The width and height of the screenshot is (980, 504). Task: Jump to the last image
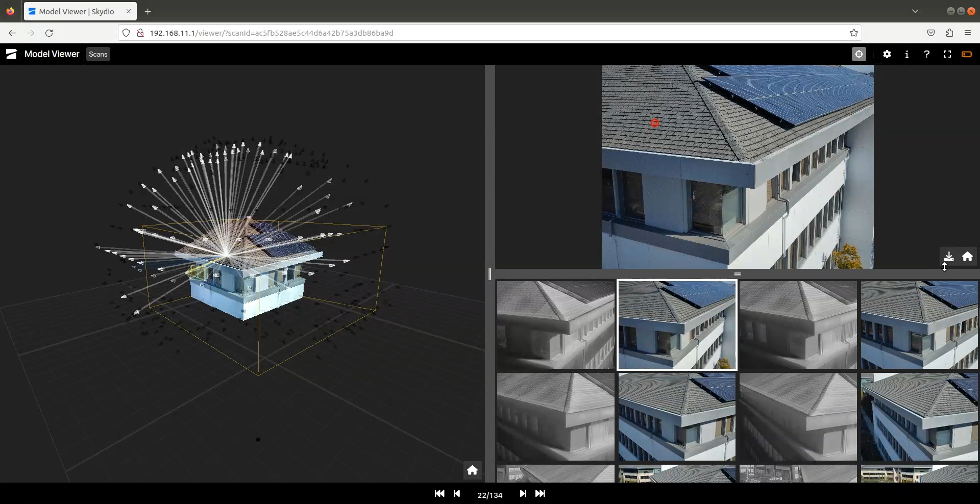pyautogui.click(x=540, y=493)
